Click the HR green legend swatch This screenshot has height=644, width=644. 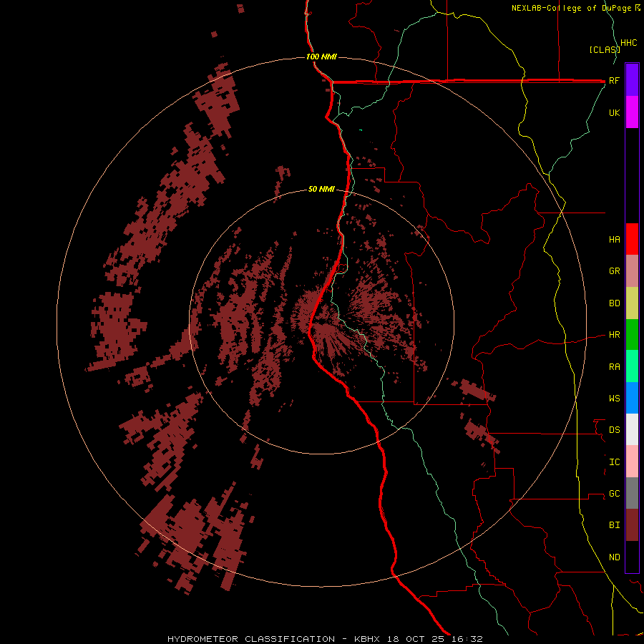coord(632,335)
